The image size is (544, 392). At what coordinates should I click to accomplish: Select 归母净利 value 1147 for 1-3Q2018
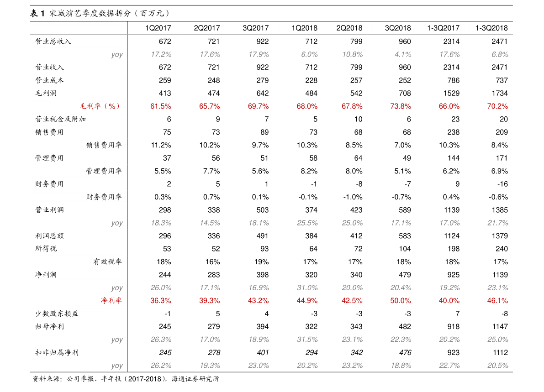click(500, 326)
